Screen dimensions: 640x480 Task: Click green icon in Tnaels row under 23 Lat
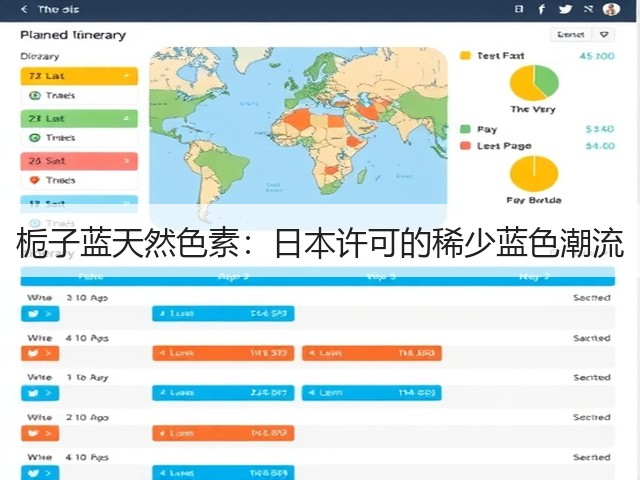(35, 138)
